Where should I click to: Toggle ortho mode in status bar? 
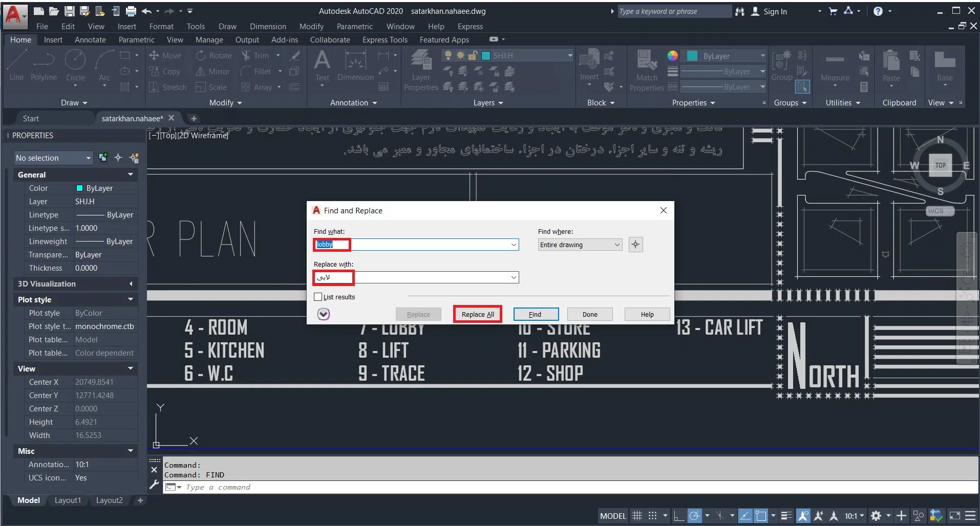tap(679, 516)
